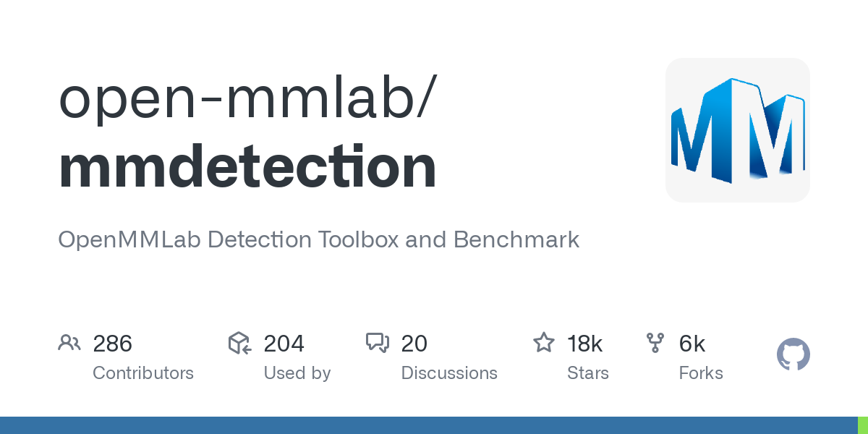Image resolution: width=868 pixels, height=434 pixels.
Task: Select the 286 contributors count
Action: pyautogui.click(x=112, y=344)
